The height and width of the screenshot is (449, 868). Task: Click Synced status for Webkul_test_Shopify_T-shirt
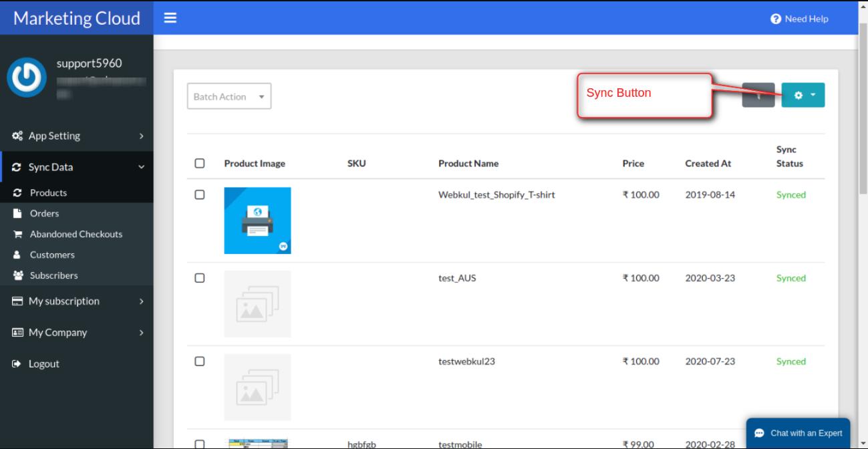(x=791, y=195)
